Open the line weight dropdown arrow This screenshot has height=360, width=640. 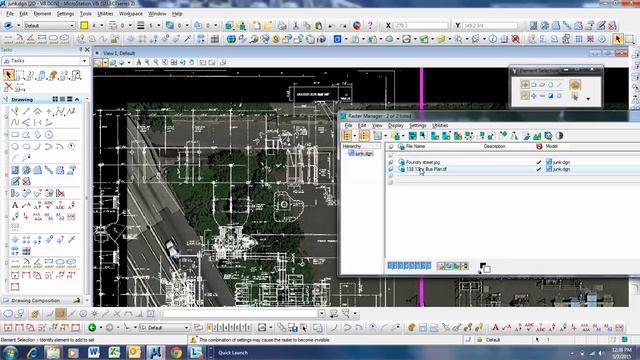click(158, 26)
